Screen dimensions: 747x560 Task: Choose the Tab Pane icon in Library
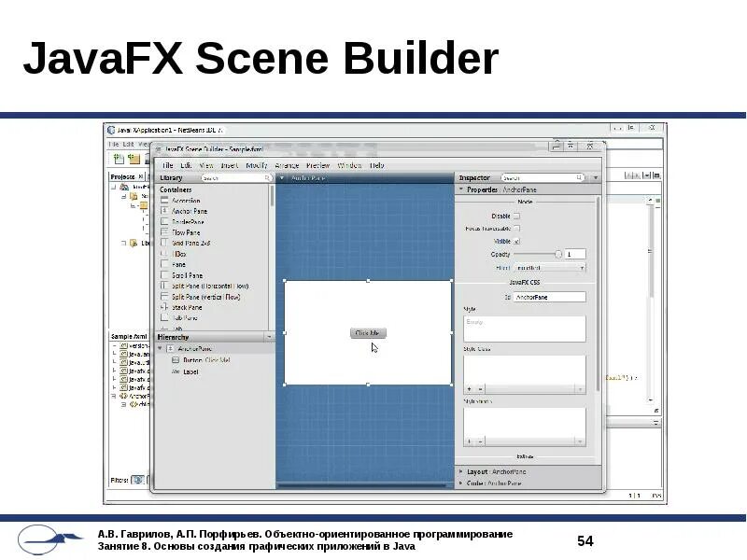[x=164, y=317]
